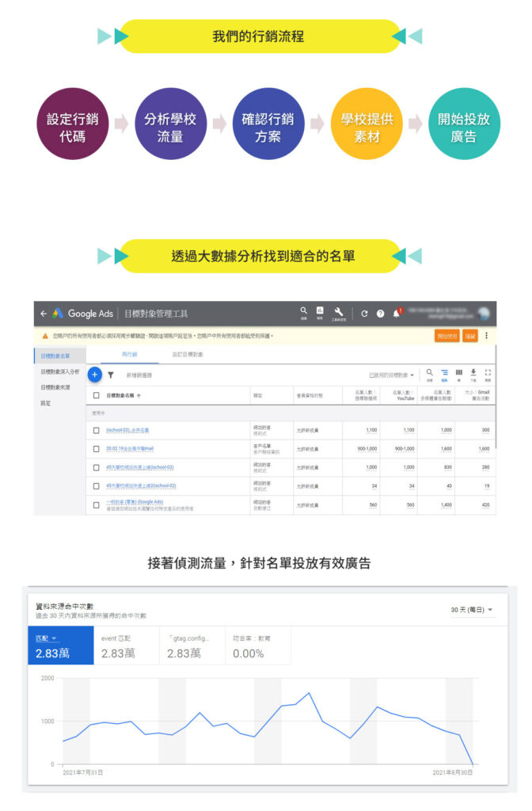The width and height of the screenshot is (532, 811).
Task: Click the download icon above the table
Action: (x=473, y=373)
